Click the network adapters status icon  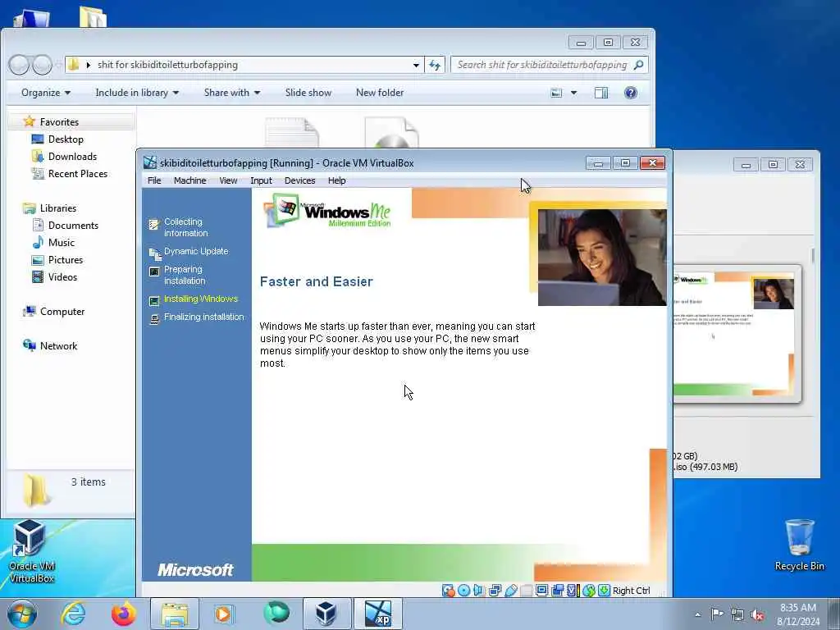[495, 591]
